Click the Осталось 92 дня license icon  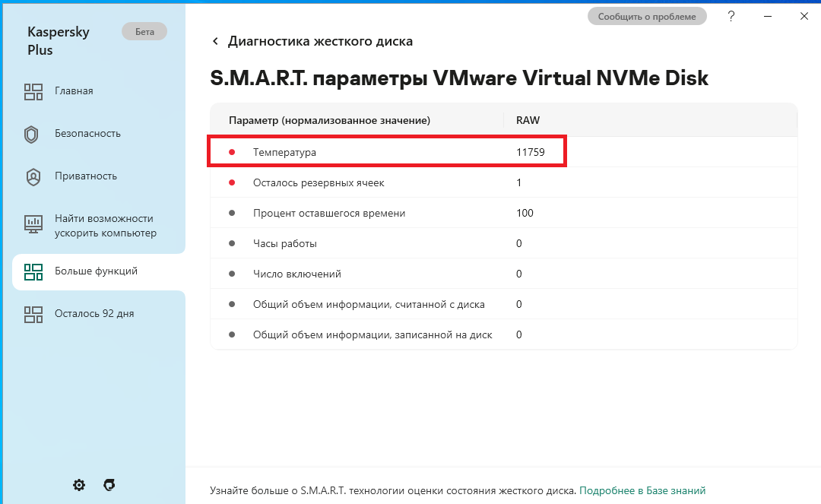pos(33,314)
